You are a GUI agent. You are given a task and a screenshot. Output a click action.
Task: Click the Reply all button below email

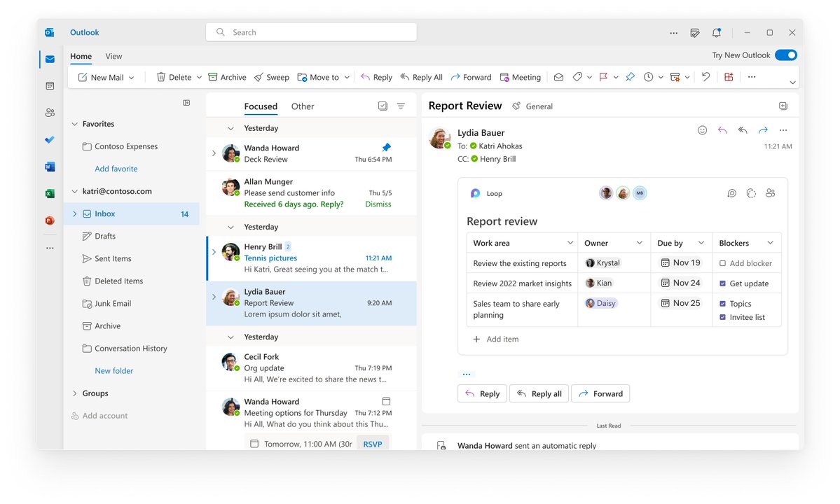tap(539, 394)
